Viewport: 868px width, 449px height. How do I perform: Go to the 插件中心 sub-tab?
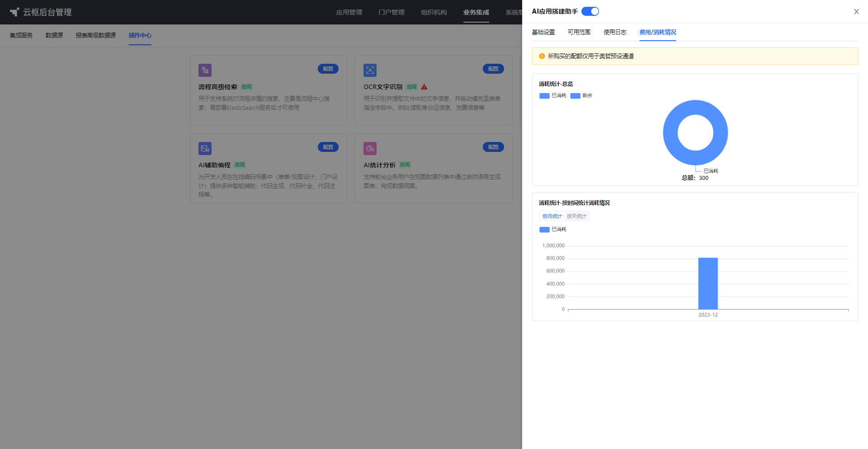(140, 35)
